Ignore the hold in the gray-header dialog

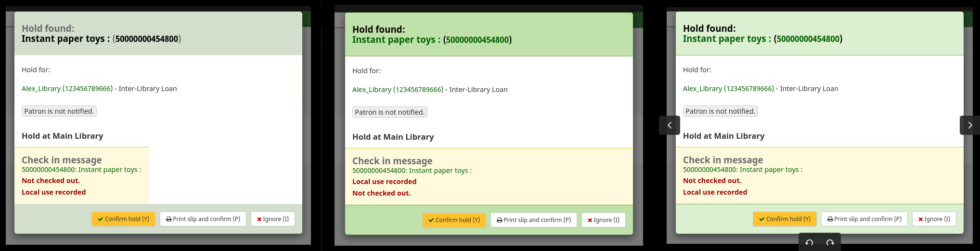(x=273, y=219)
